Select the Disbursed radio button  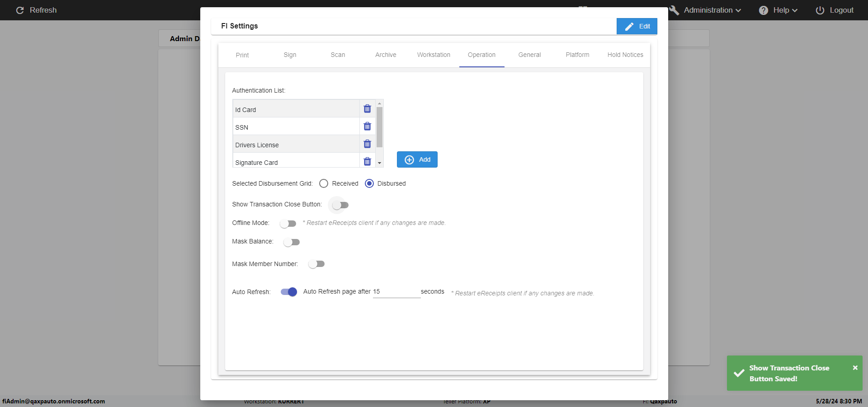click(x=369, y=183)
